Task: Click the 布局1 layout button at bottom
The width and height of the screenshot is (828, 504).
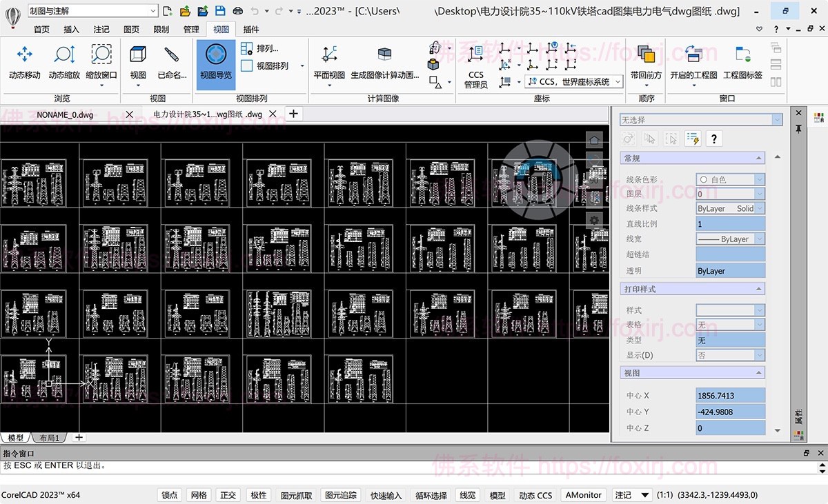Action: (48, 436)
